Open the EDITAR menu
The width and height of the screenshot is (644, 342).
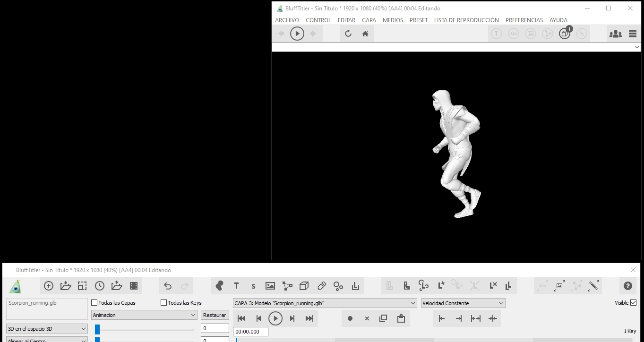346,20
